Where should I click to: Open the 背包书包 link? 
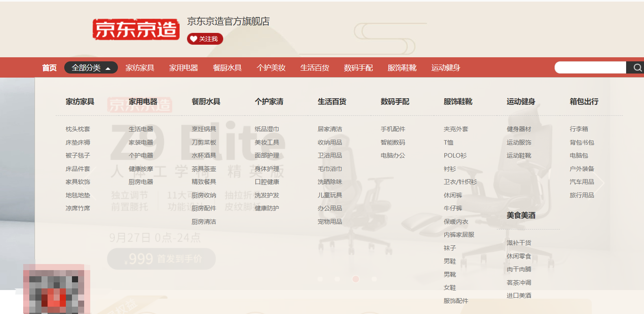(582, 143)
